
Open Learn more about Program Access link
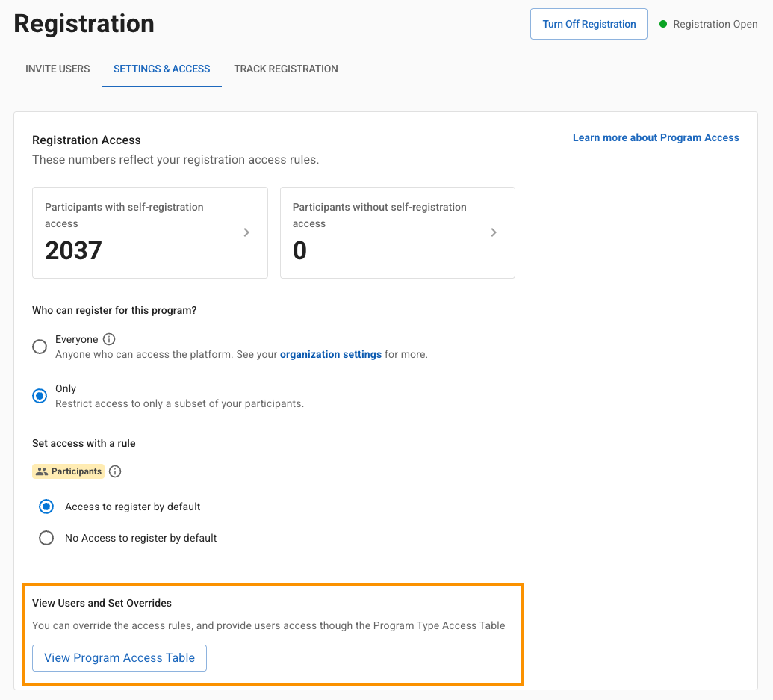click(x=656, y=137)
